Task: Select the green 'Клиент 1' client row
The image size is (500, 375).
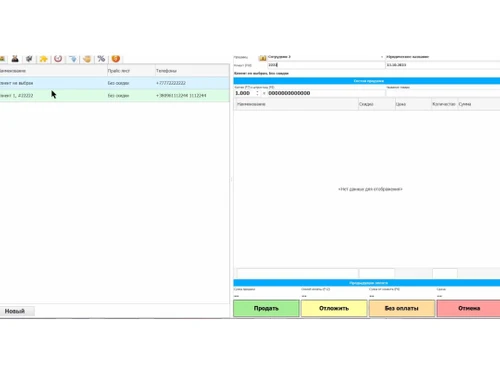Action: tap(115, 96)
